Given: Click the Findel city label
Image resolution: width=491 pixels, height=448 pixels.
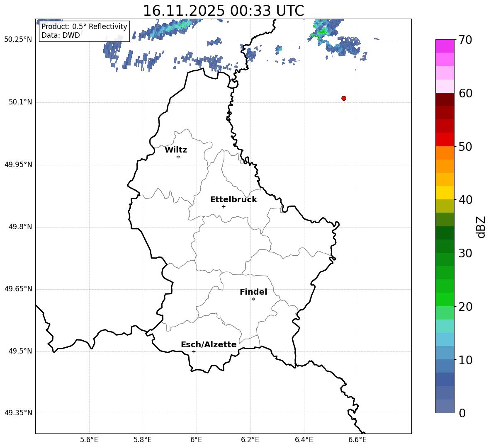Looking at the screenshot, I should (x=253, y=292).
